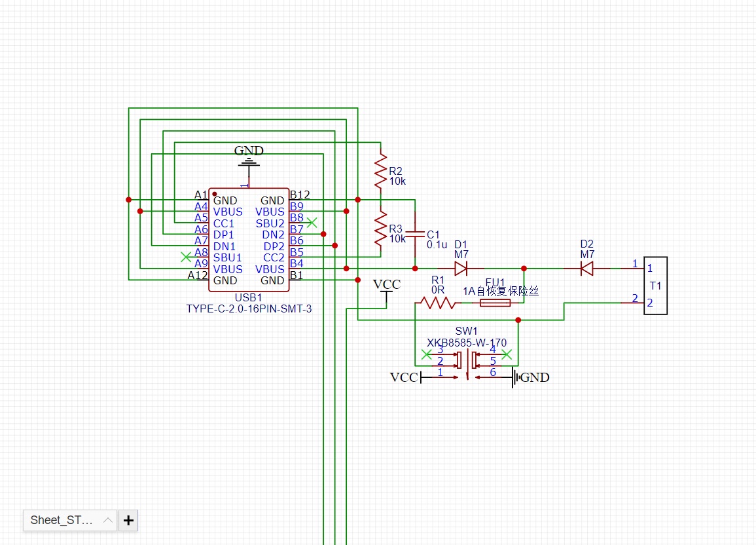Select resistor R3 10k symbol
This screenshot has height=545, width=756.
click(381, 229)
